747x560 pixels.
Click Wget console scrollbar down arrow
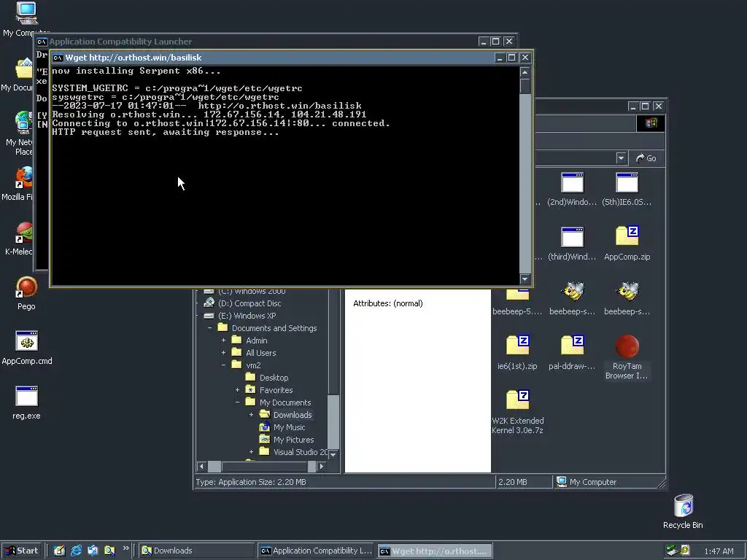click(x=525, y=279)
